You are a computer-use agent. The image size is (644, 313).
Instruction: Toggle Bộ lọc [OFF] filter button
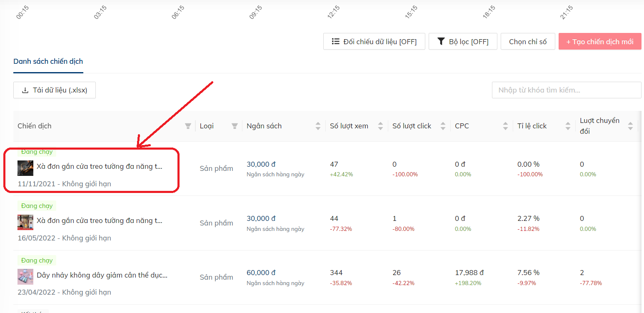(x=462, y=42)
